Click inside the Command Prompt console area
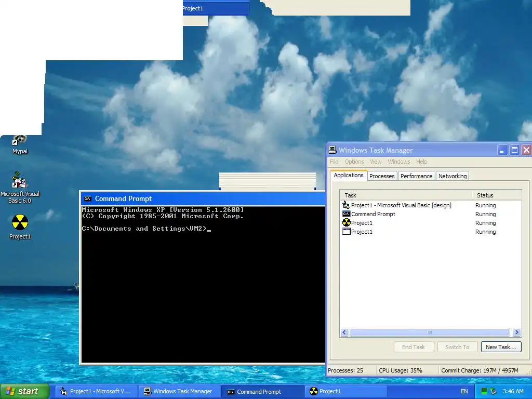Viewport: 532px width, 399px height. (203, 285)
